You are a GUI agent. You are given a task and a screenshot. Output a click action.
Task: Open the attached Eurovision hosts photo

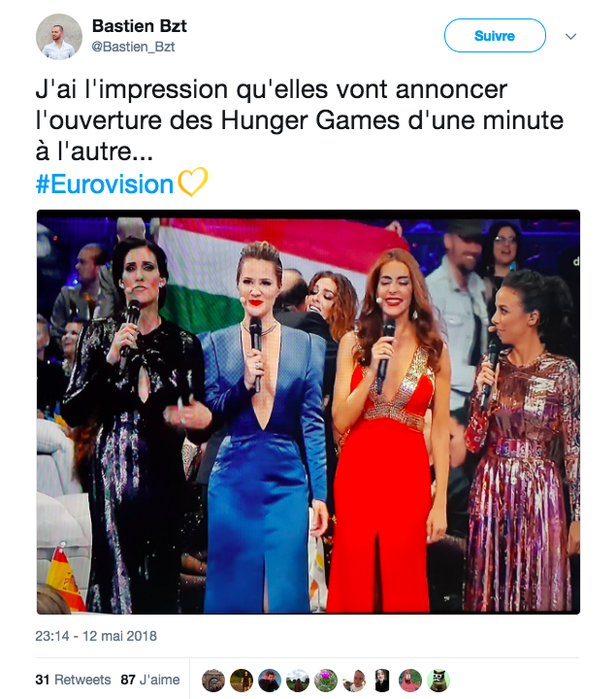click(308, 412)
